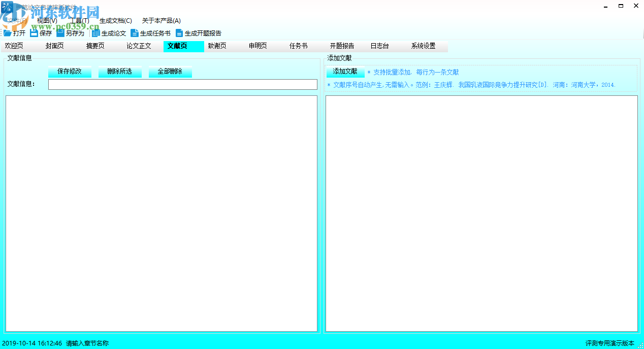The image size is (644, 349).
Task: Click the 打开 toolbar label
Action: [x=19, y=33]
